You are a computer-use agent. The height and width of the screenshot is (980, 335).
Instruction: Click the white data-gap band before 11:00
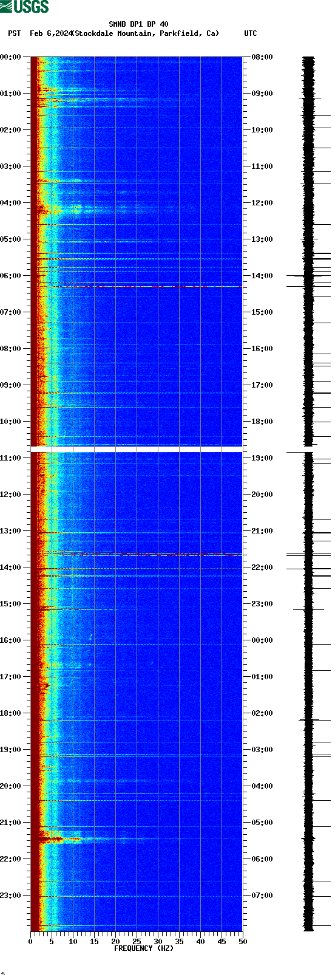click(x=137, y=449)
